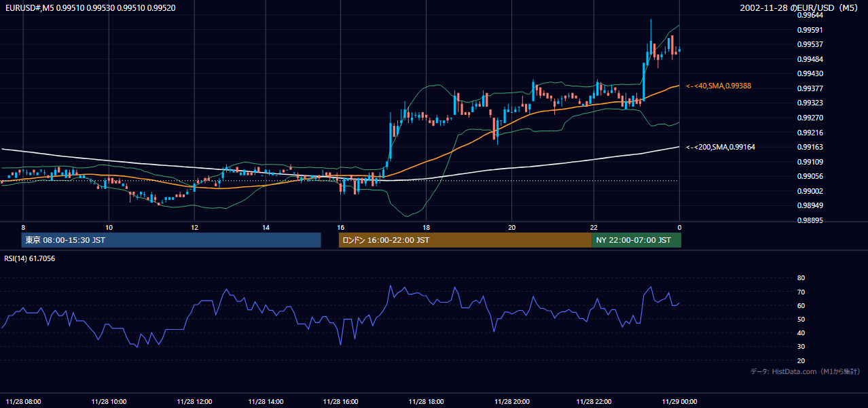Click price level 0.99537 on the axis

click(810, 44)
